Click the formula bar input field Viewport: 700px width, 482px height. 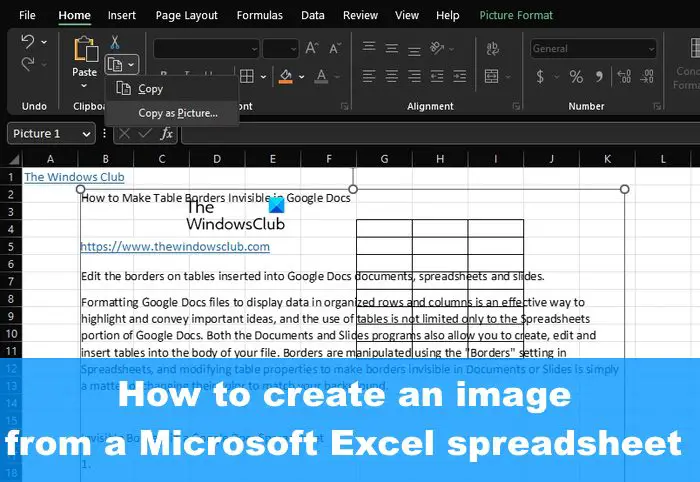pyautogui.click(x=441, y=133)
